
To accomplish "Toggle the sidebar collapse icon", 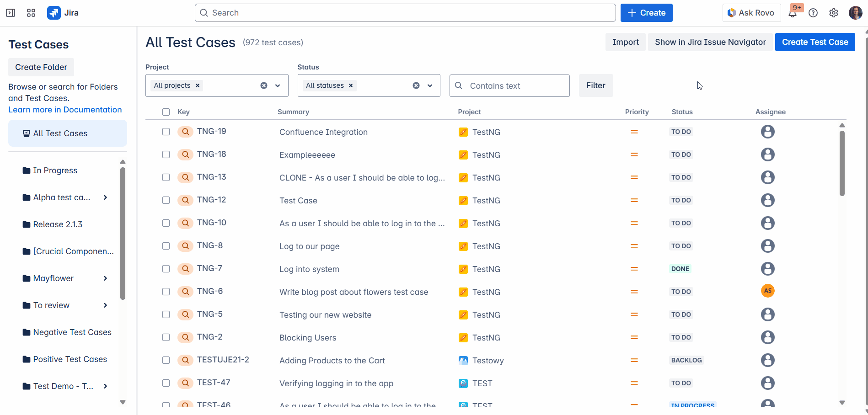I will pyautogui.click(x=11, y=13).
